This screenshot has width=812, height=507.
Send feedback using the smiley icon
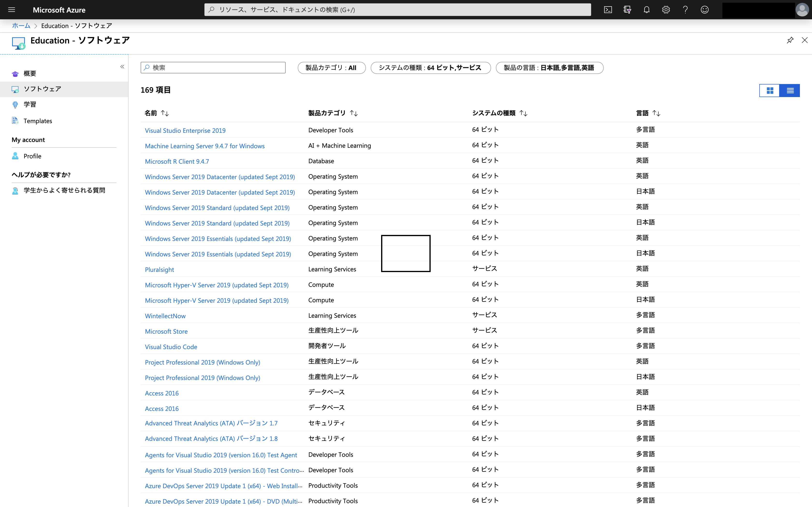705,9
